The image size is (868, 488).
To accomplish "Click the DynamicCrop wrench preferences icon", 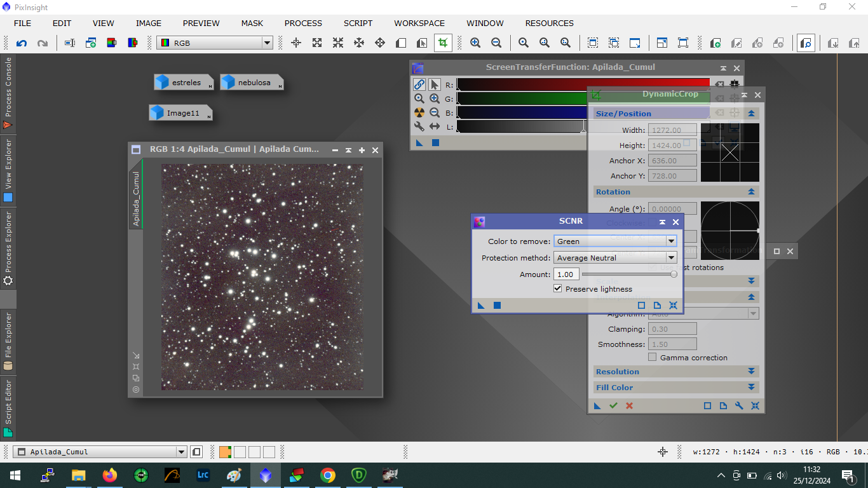I will tap(740, 405).
